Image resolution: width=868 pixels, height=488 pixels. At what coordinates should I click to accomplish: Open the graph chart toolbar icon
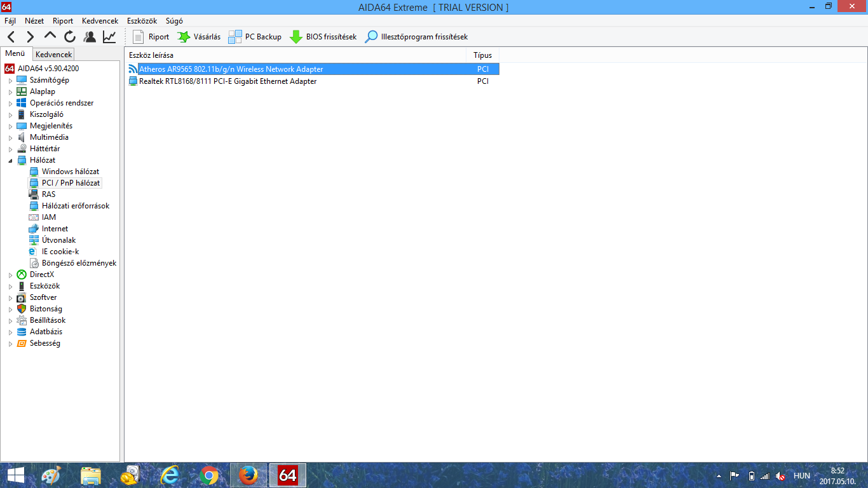pyautogui.click(x=109, y=37)
